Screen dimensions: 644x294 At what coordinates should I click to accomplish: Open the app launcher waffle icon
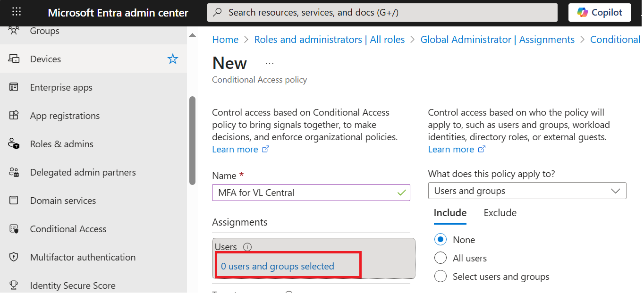tap(17, 12)
